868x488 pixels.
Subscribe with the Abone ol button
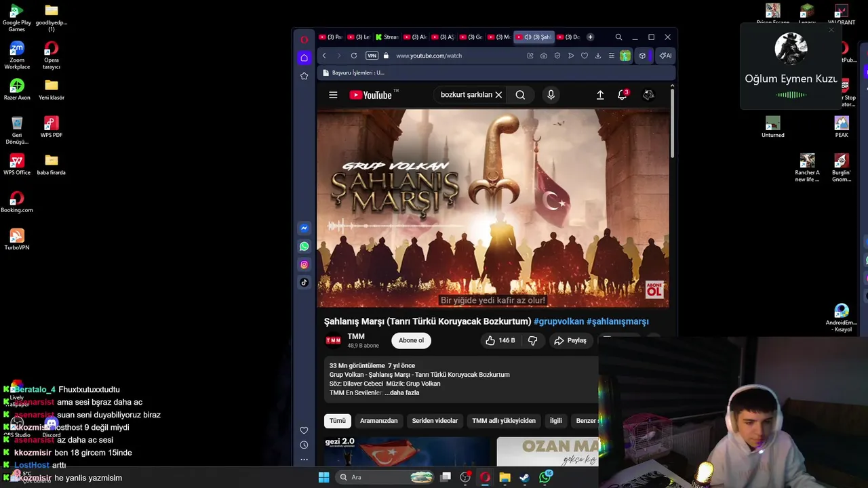point(411,340)
